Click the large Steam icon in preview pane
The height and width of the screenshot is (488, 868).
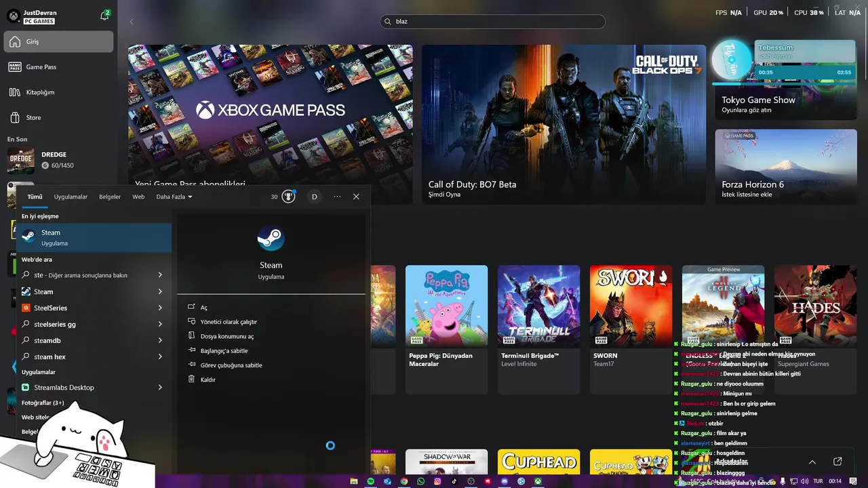point(271,239)
